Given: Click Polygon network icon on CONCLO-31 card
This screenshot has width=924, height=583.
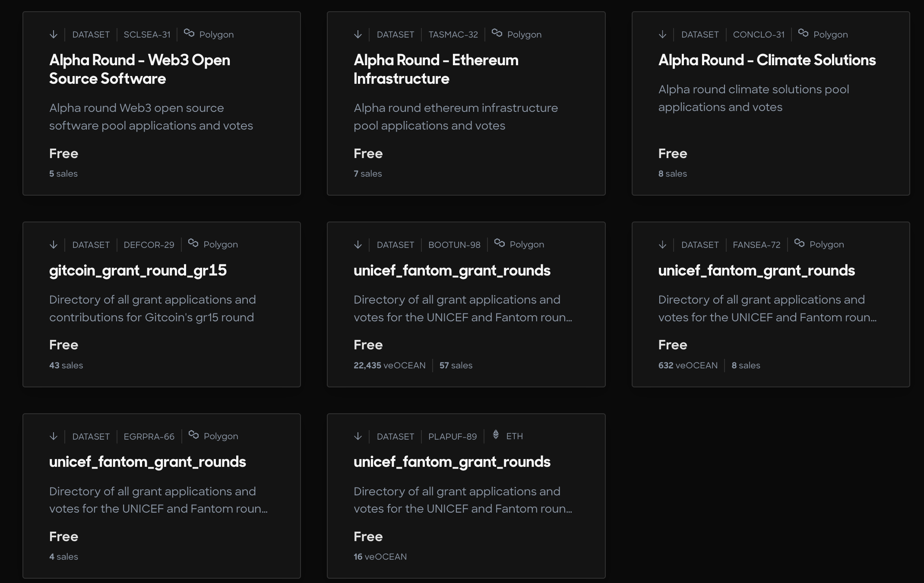Looking at the screenshot, I should (x=803, y=33).
